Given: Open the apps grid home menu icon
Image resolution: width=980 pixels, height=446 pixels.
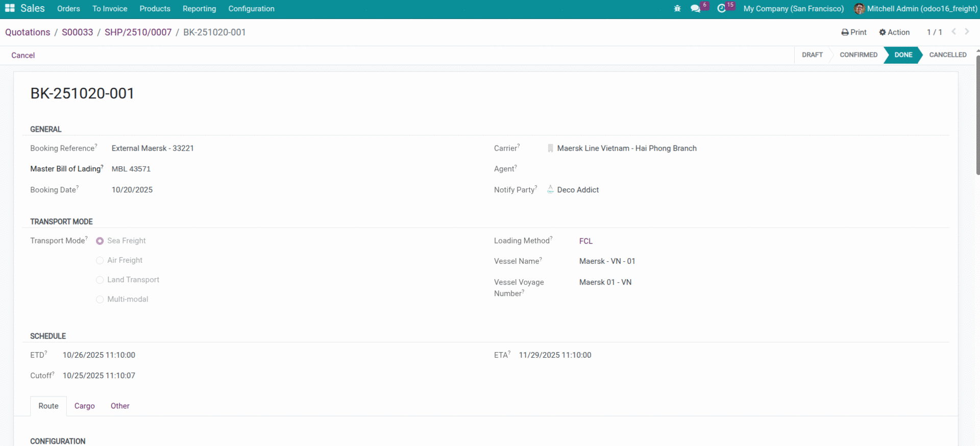Looking at the screenshot, I should click(10, 9).
